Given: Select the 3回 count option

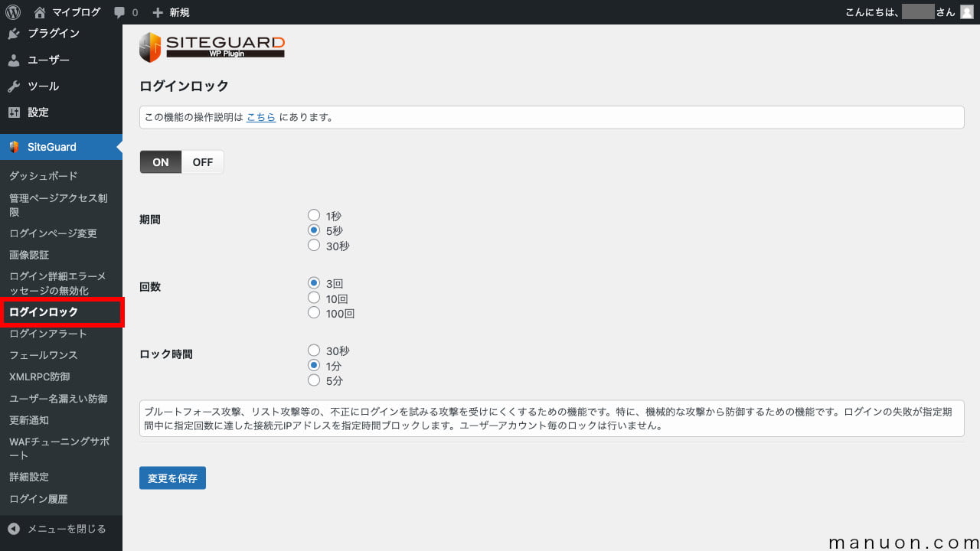Looking at the screenshot, I should coord(314,283).
